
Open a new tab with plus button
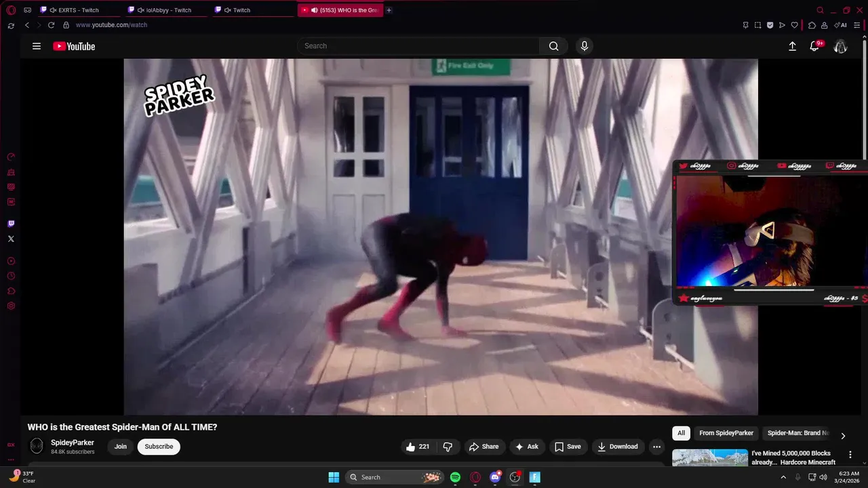click(x=389, y=10)
